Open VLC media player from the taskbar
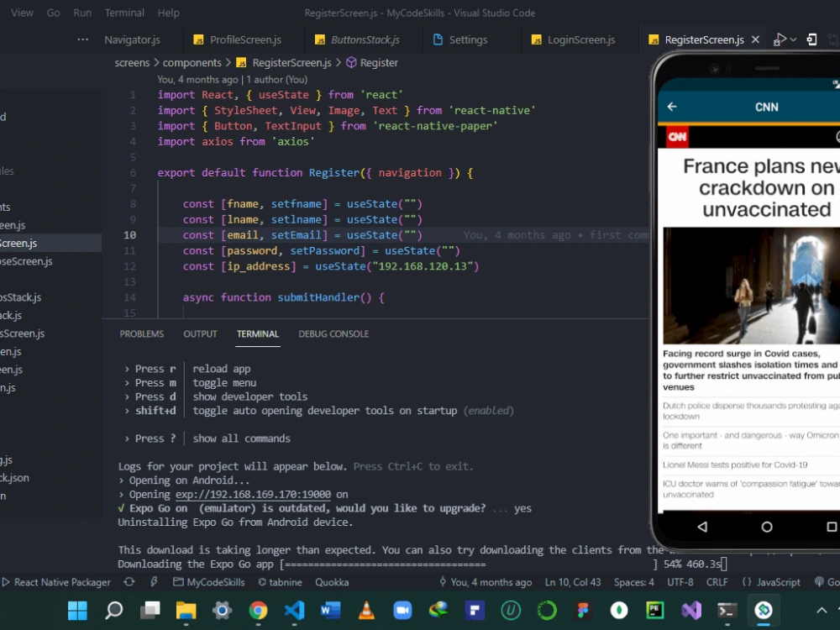Screen dimensions: 840x630 pos(366,610)
